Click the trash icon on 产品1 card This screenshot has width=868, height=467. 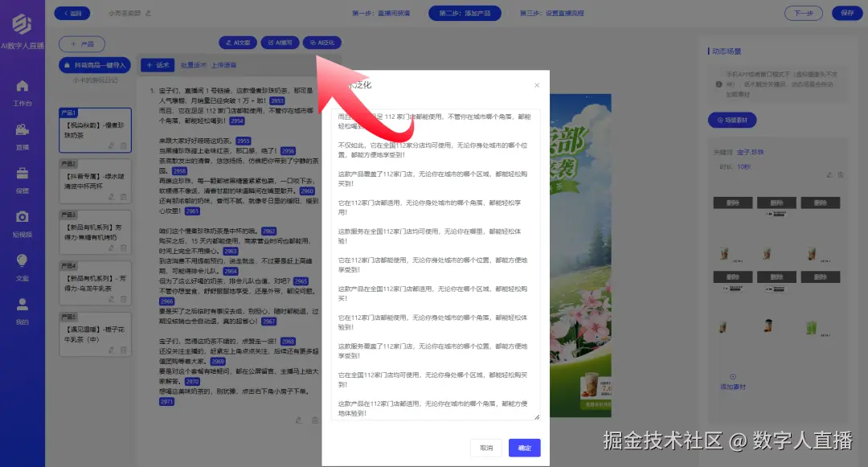[124, 146]
